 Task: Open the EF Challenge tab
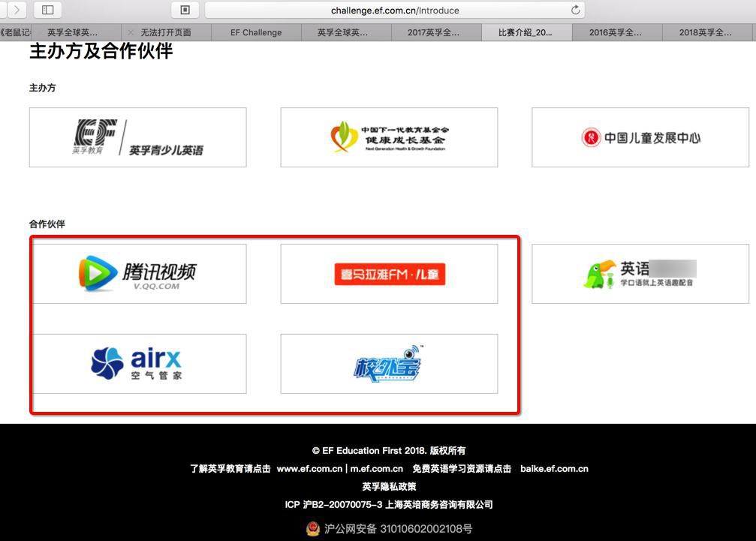pyautogui.click(x=256, y=32)
